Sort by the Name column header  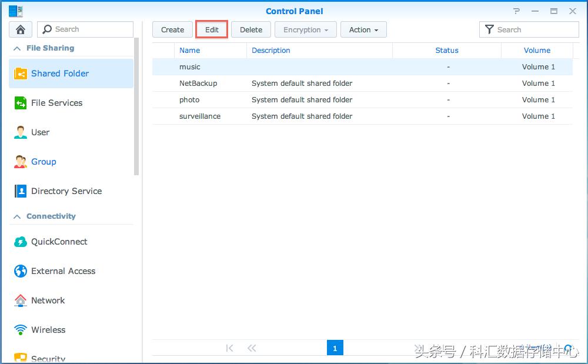pos(190,51)
